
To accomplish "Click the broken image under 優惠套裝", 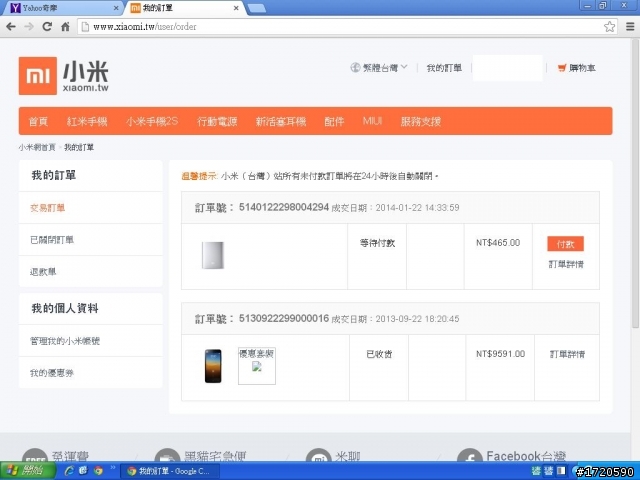I will pyautogui.click(x=257, y=367).
